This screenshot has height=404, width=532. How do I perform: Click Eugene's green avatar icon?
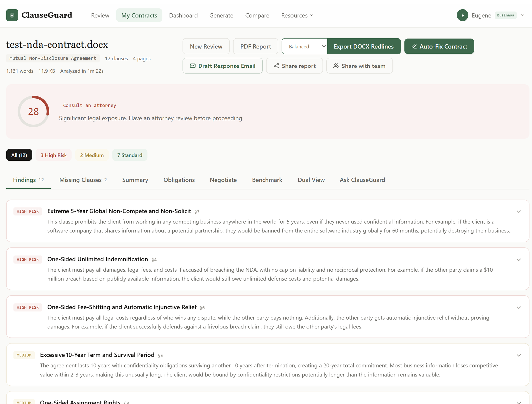click(x=462, y=15)
